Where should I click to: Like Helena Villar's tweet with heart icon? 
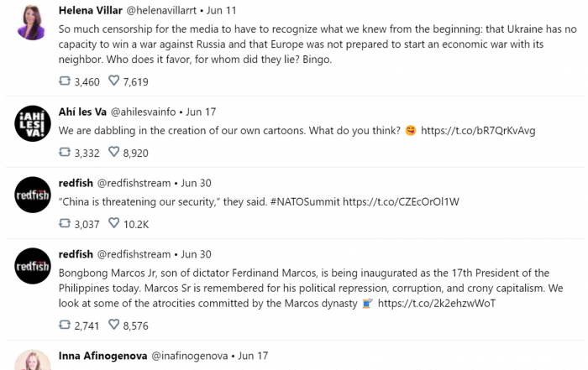[x=113, y=81]
